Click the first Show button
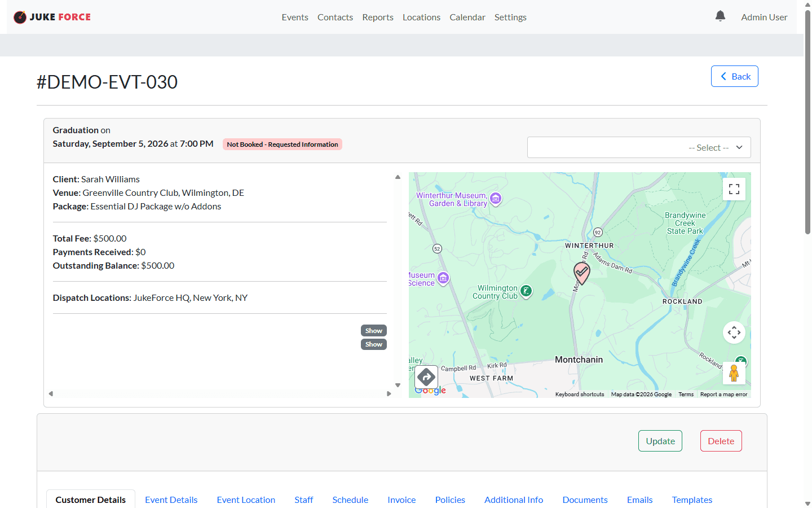 coord(373,331)
